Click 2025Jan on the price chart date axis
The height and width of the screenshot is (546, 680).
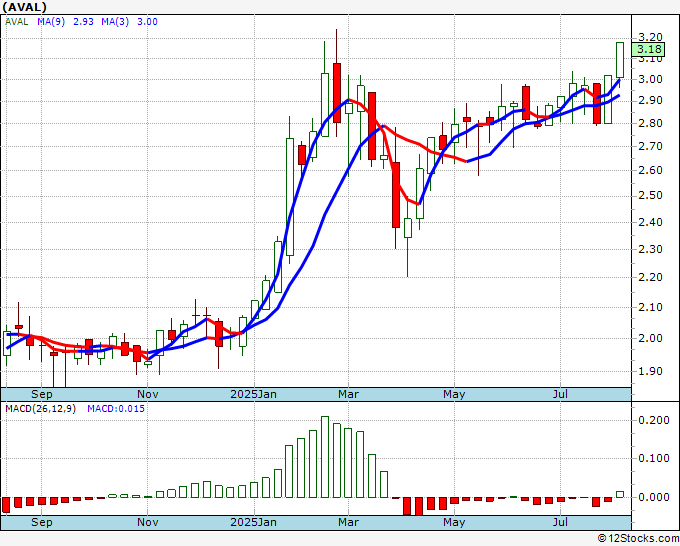[x=253, y=394]
